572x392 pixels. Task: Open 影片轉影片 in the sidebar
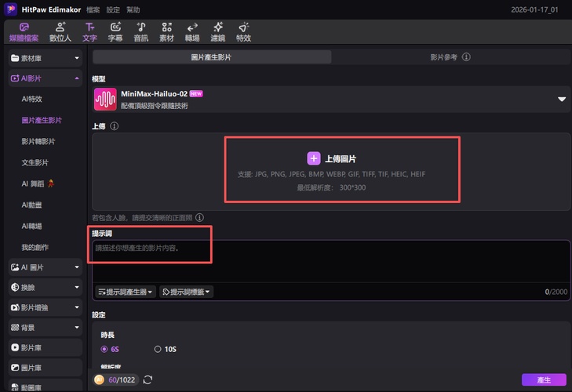[38, 141]
